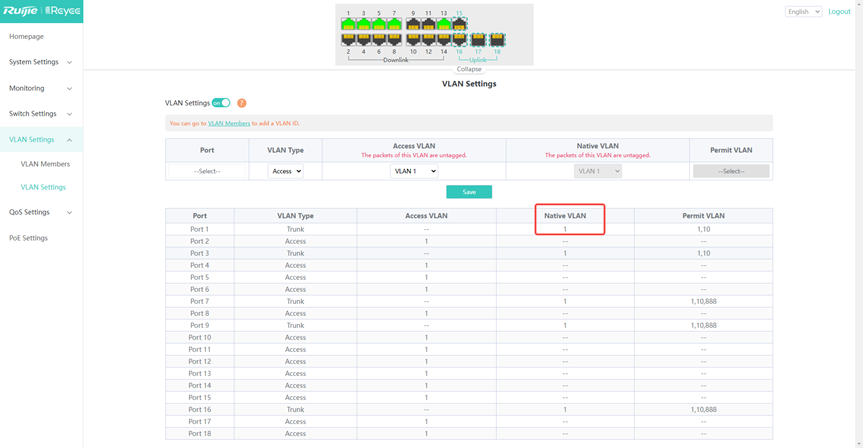Click the Ruijie Reyee logo
The width and height of the screenshot is (863, 448).
click(x=41, y=11)
